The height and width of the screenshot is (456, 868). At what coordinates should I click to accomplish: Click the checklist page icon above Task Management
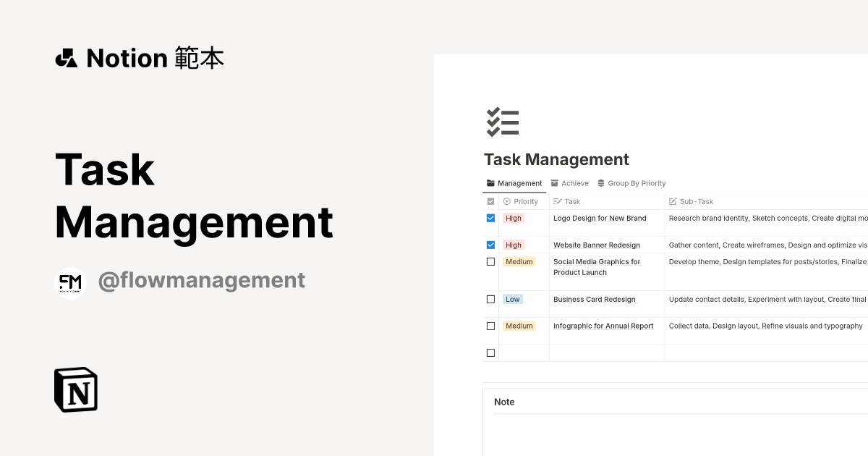(x=502, y=122)
